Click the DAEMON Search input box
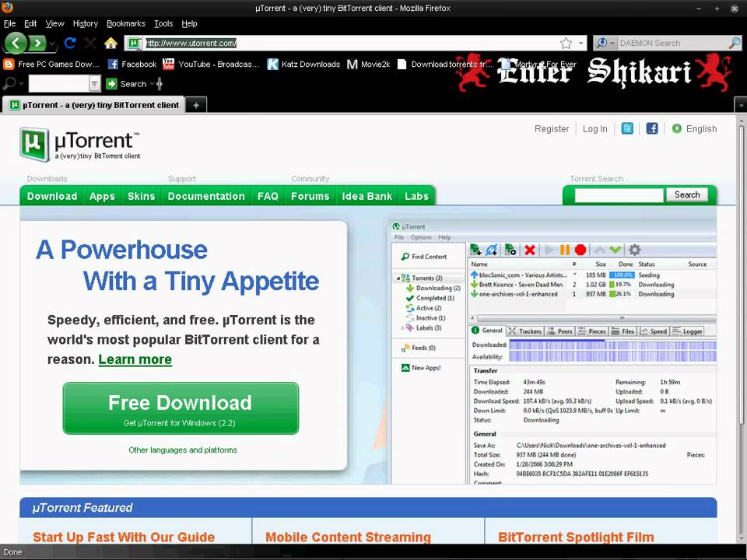747x560 pixels. pos(672,43)
